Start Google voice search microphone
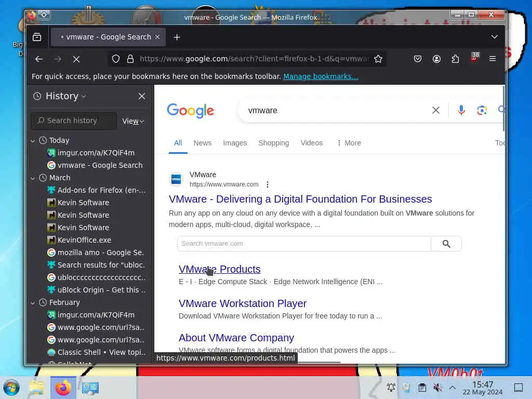The width and height of the screenshot is (532, 399). pyautogui.click(x=461, y=110)
